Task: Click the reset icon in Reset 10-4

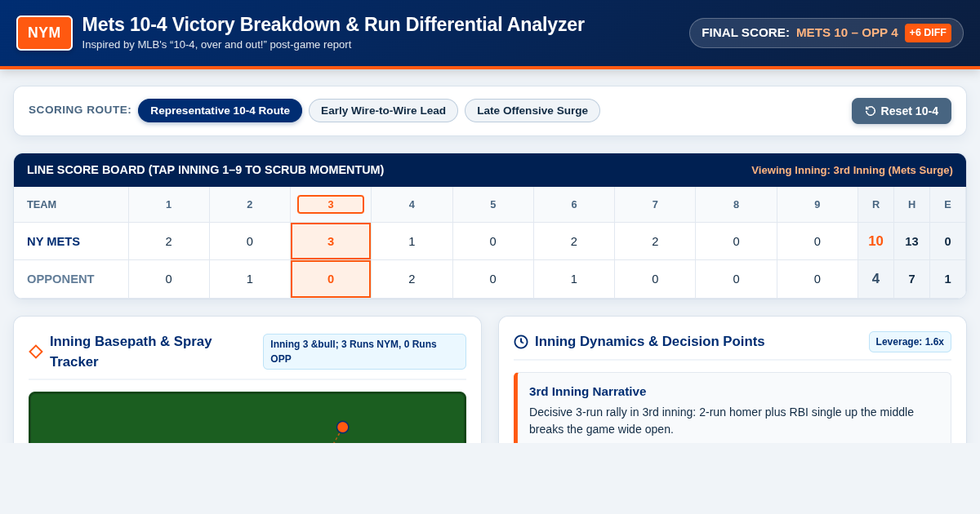Action: pyautogui.click(x=871, y=111)
